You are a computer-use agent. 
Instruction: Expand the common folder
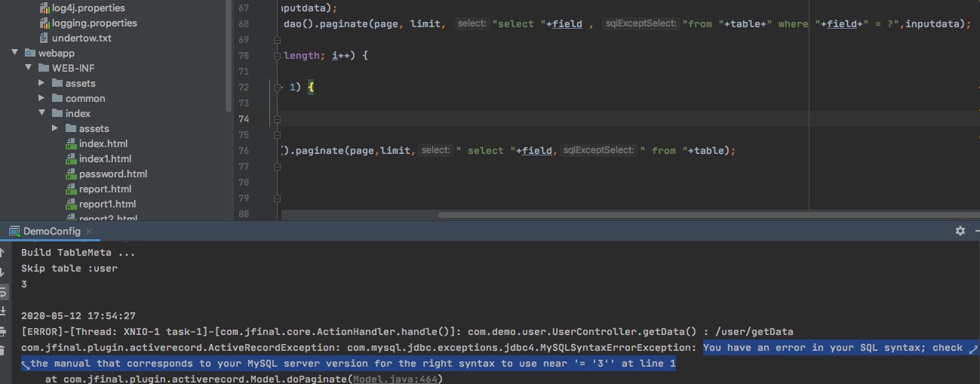[x=42, y=98]
